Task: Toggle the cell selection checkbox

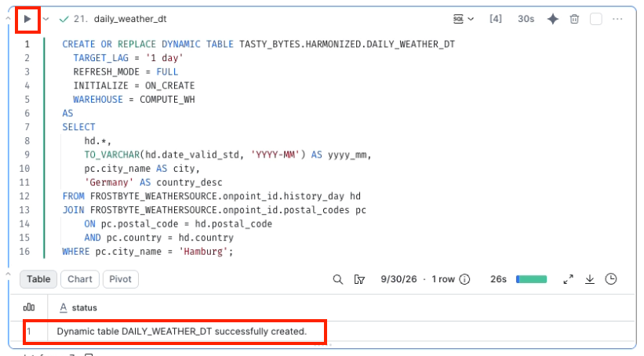Action: pyautogui.click(x=596, y=19)
